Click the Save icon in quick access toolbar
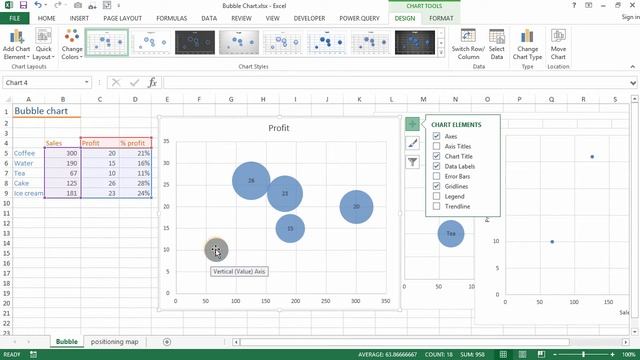The height and width of the screenshot is (360, 640). coord(23,5)
